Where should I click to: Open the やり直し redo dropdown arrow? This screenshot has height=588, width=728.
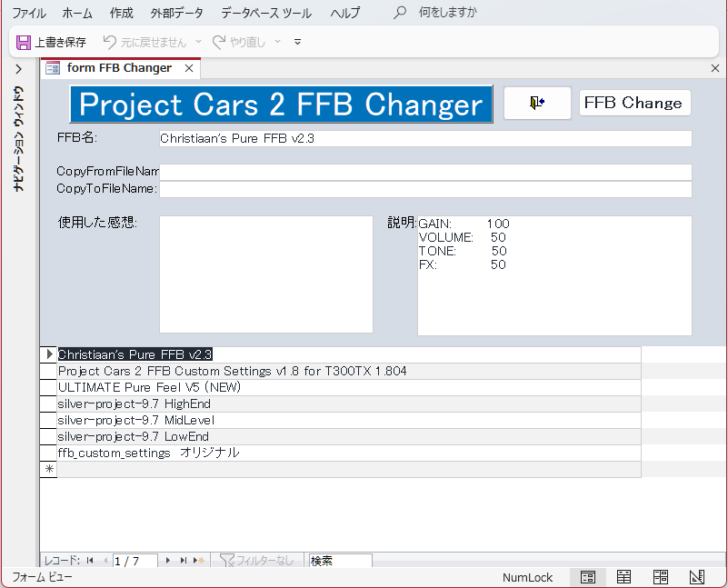(x=277, y=42)
